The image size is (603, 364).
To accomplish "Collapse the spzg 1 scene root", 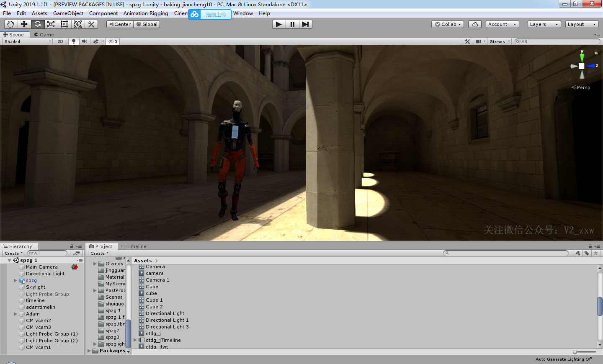I will click(10, 260).
